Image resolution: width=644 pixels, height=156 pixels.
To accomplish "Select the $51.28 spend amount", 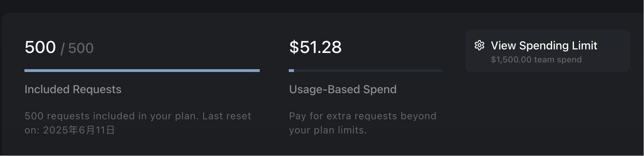I will [x=315, y=47].
